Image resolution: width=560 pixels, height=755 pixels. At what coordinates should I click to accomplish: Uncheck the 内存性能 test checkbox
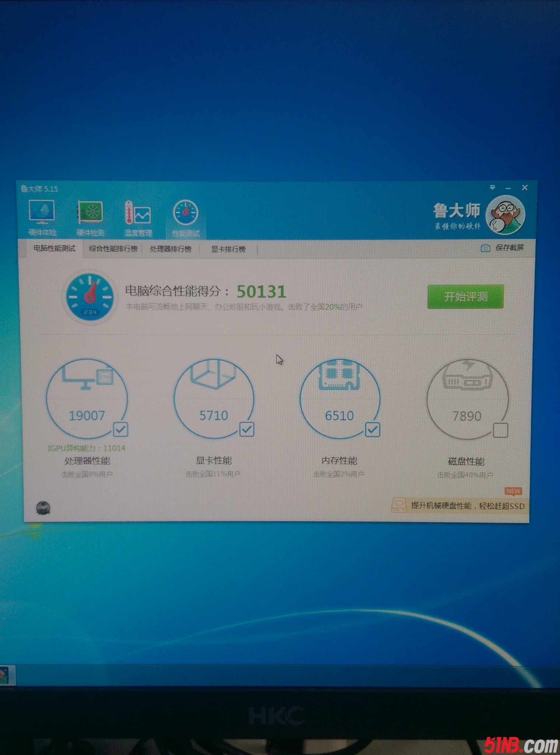tap(372, 429)
